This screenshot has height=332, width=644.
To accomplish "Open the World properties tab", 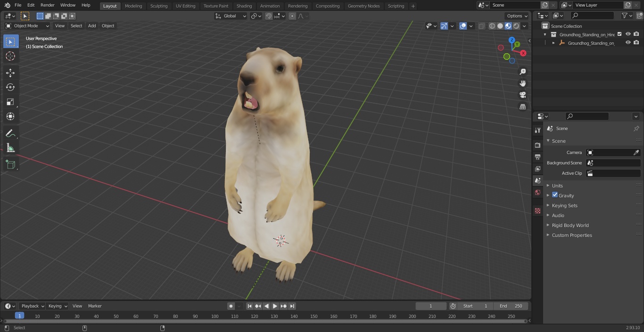I will click(x=537, y=192).
